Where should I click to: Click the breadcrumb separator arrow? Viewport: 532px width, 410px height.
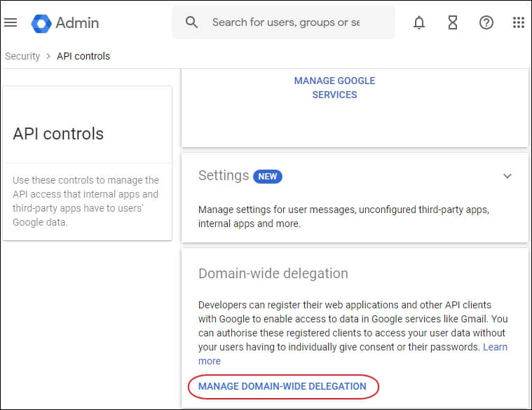pos(48,56)
